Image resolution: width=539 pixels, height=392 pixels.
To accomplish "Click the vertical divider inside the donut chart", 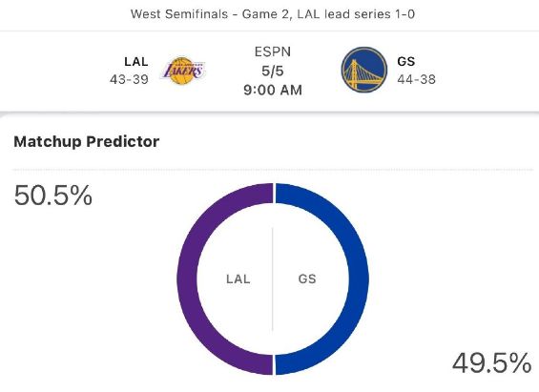I will click(273, 279).
